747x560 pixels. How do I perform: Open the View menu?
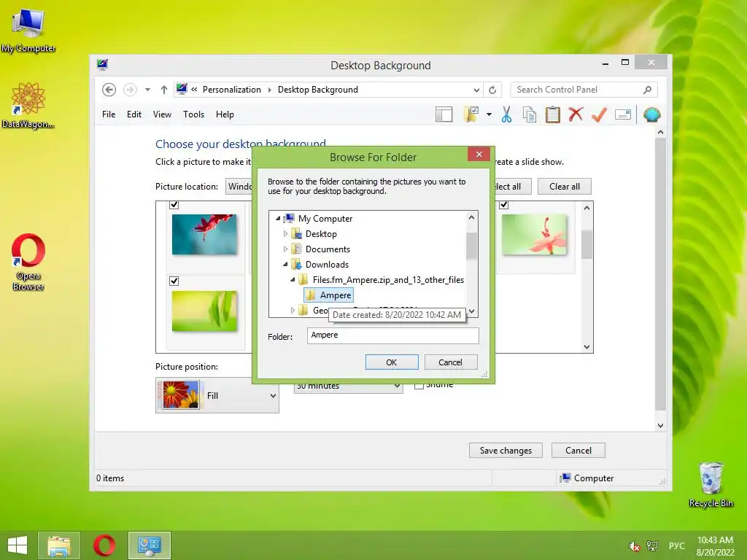tap(162, 114)
